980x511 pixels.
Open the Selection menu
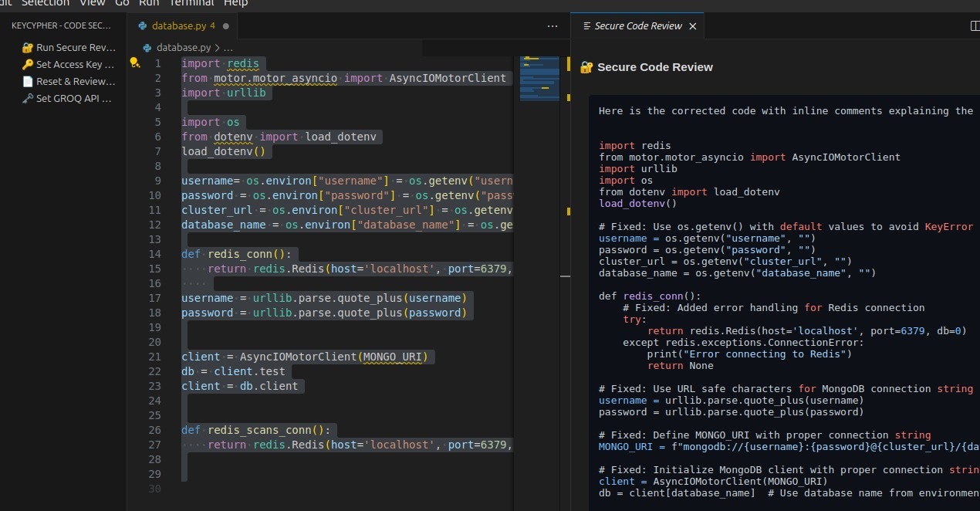[x=46, y=3]
